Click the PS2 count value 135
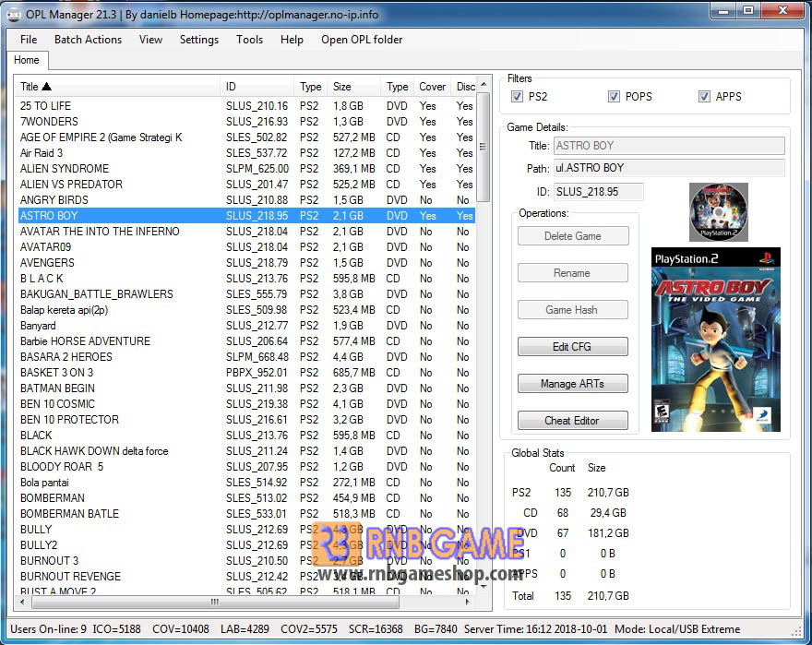The image size is (812, 645). tap(563, 492)
